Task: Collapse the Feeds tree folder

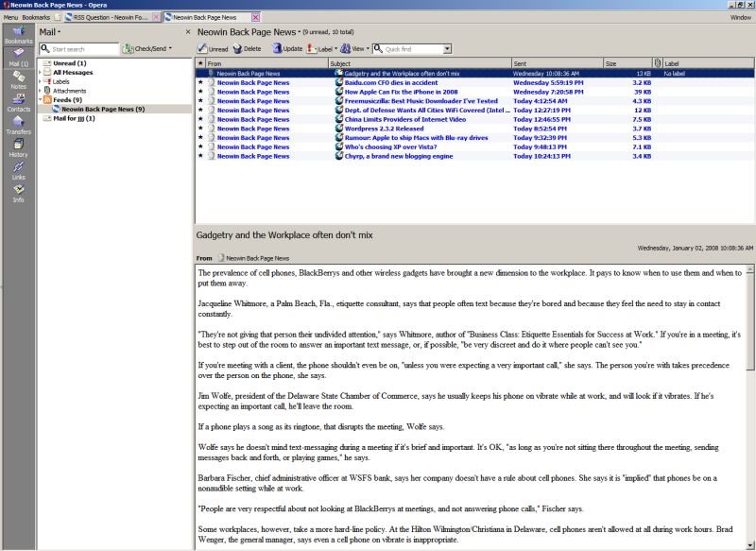Action: point(40,99)
